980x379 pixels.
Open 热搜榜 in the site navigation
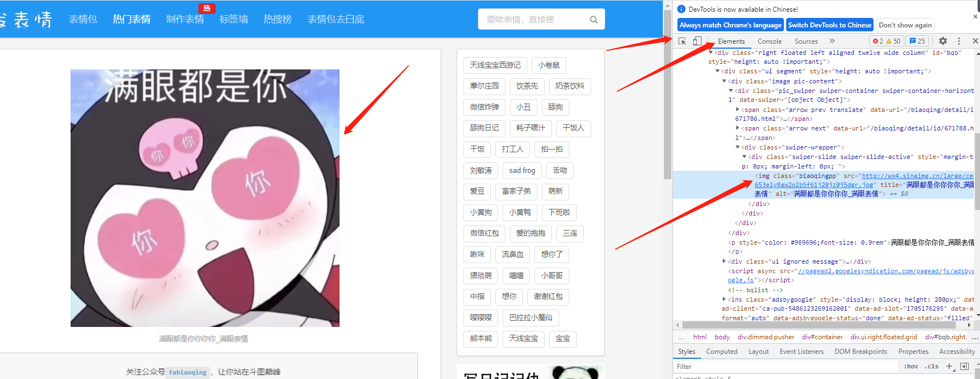point(277,19)
